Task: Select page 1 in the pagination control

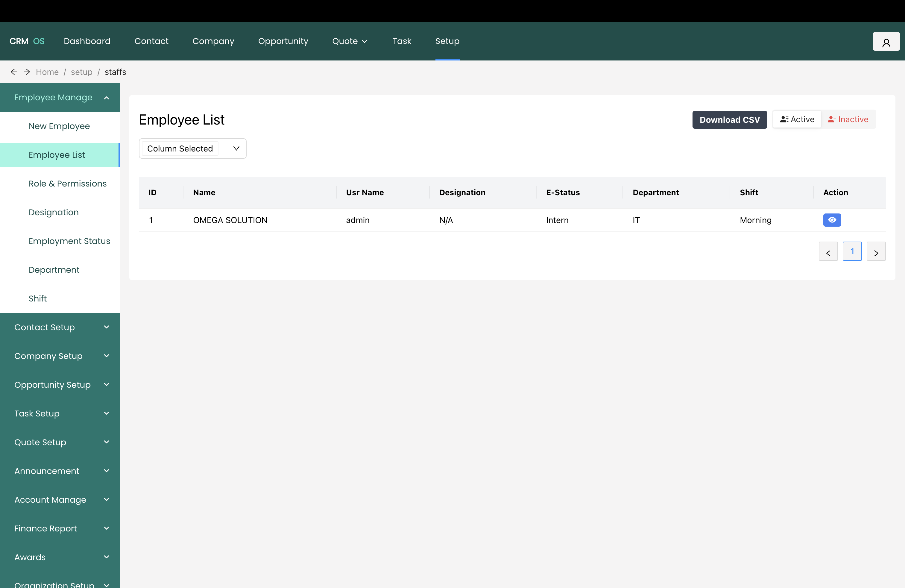Action: click(x=852, y=251)
